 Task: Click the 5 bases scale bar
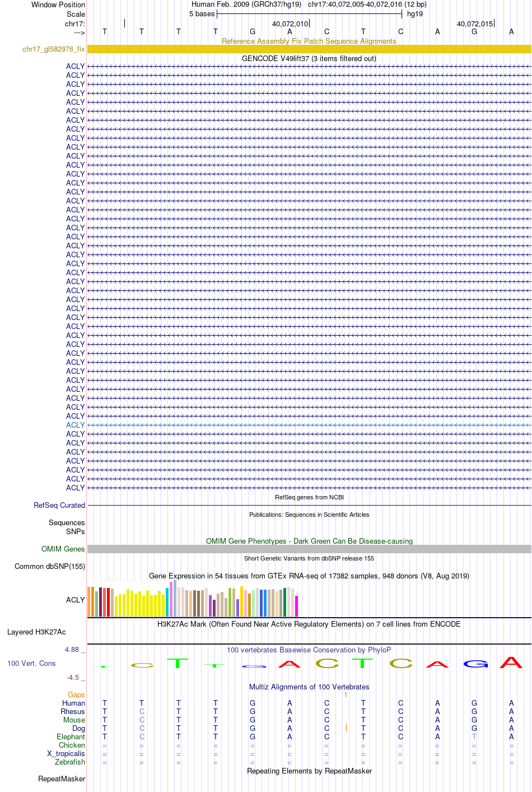(309, 13)
